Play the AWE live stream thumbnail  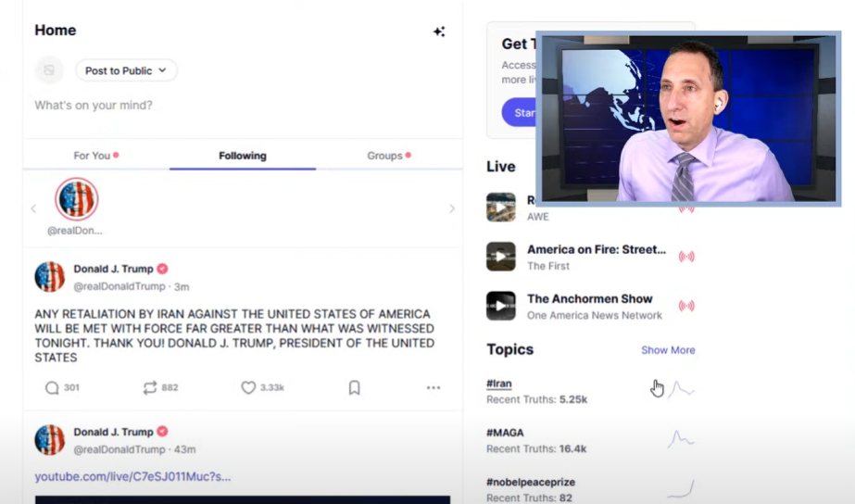click(x=500, y=208)
